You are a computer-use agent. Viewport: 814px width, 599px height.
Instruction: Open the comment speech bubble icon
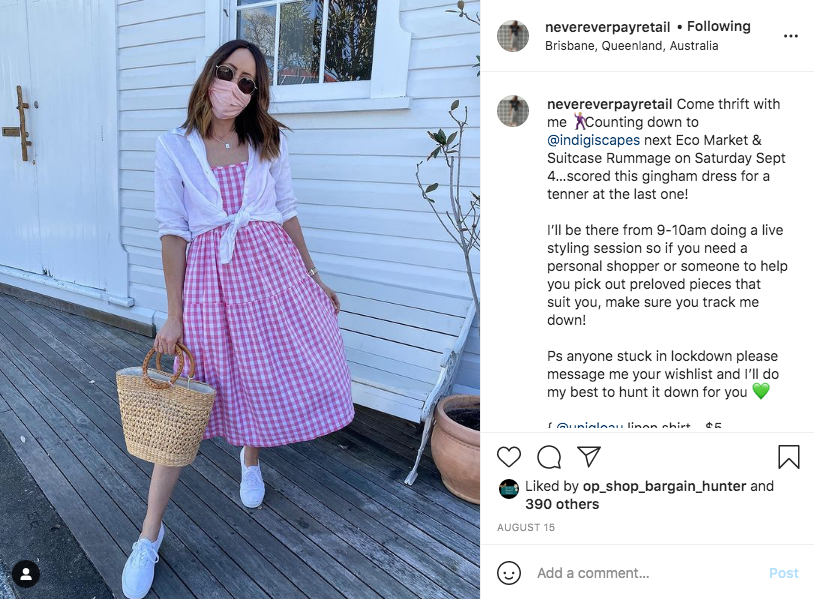point(549,457)
